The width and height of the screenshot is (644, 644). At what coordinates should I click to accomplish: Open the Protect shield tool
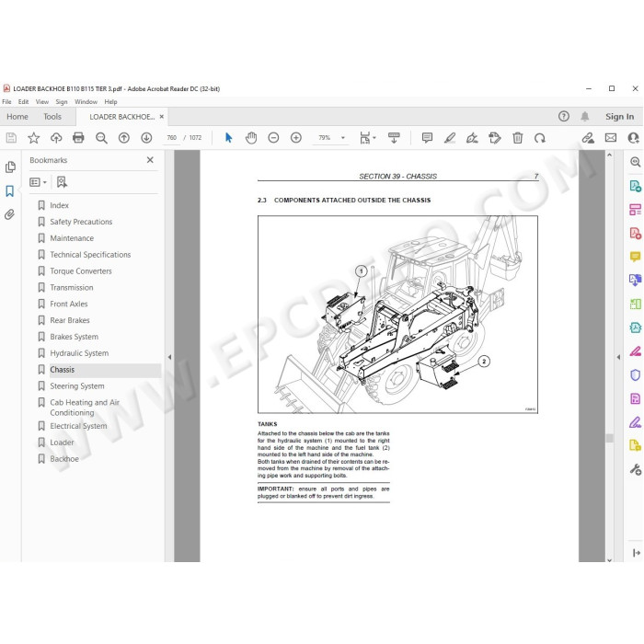(636, 375)
